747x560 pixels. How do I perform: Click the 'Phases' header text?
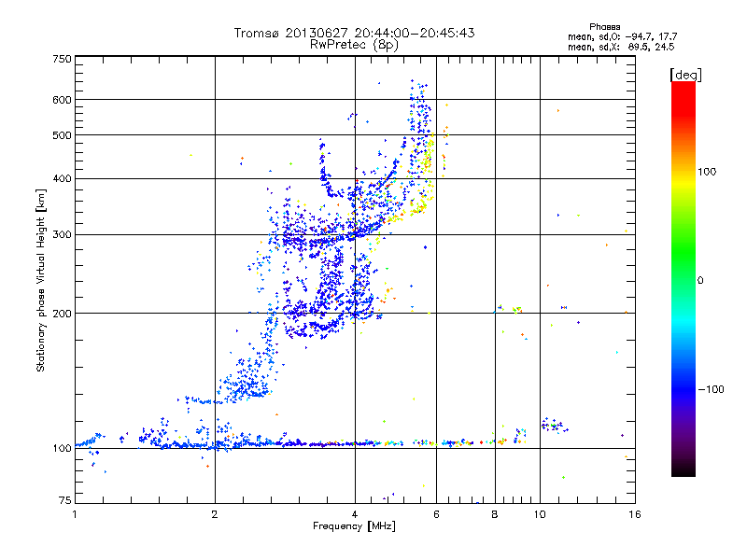click(x=604, y=27)
